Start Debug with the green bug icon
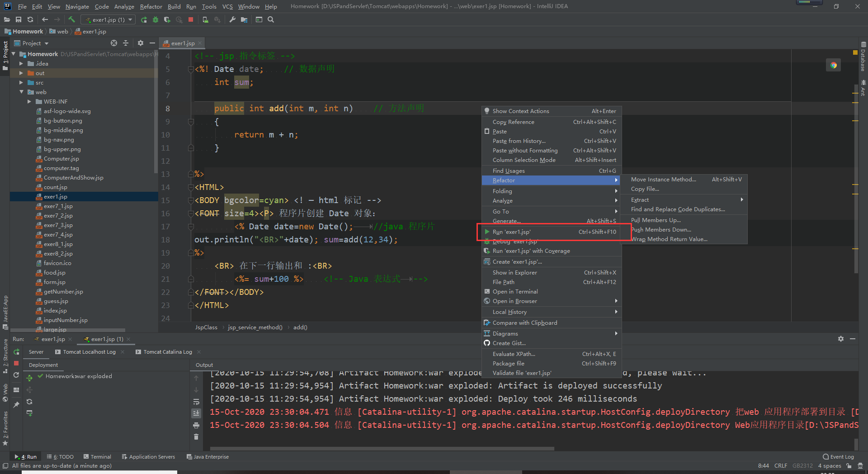Screen dimensions: 868x474 tap(156, 19)
